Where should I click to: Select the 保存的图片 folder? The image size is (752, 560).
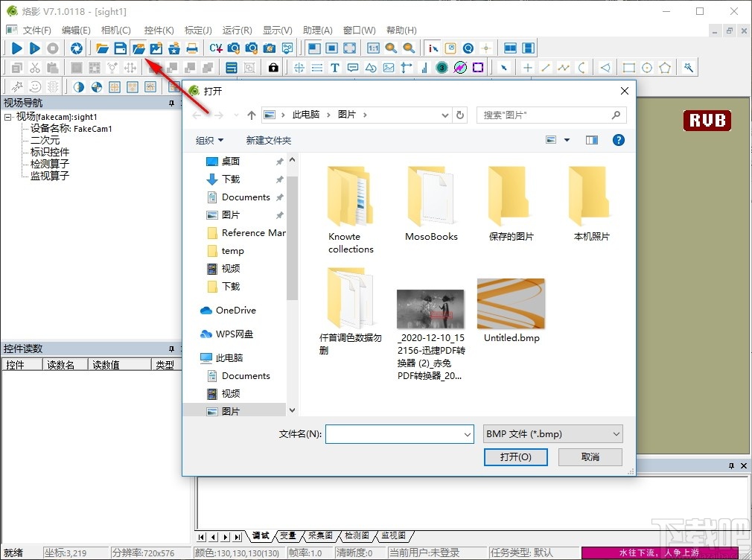pos(512,203)
